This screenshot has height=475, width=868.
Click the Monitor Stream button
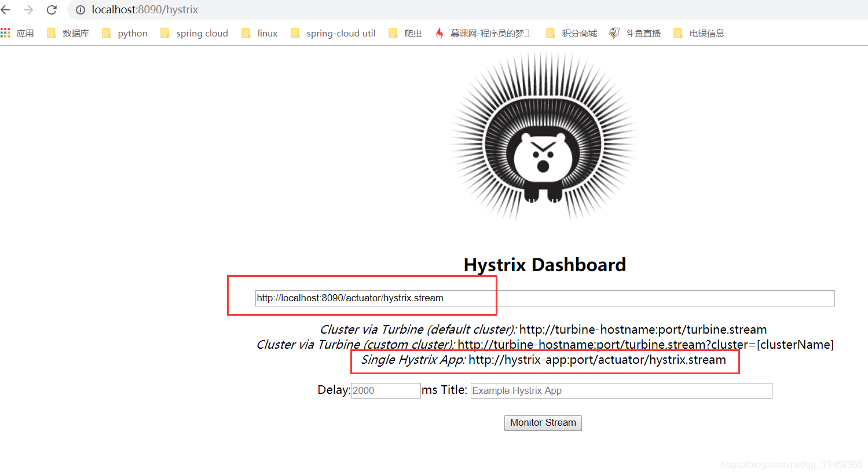543,423
